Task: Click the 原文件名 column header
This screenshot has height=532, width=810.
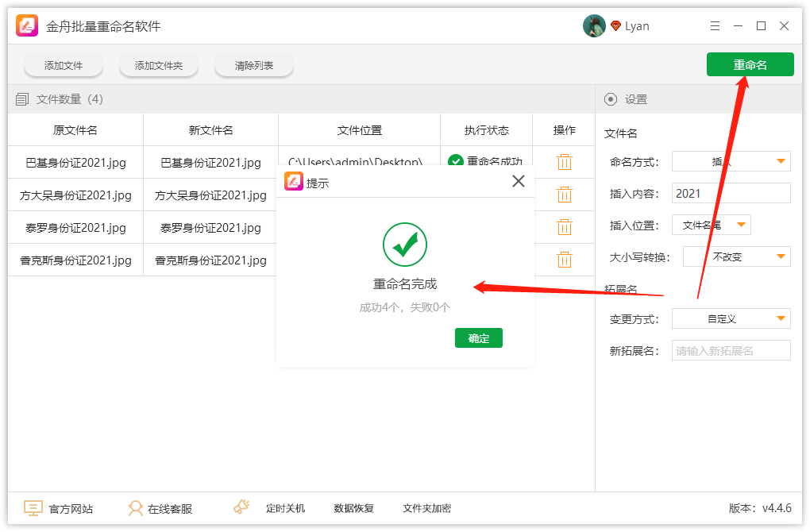Action: 75,129
